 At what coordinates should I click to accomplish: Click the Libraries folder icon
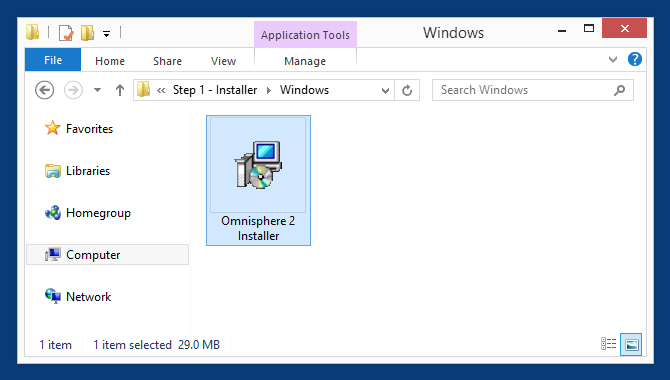point(53,171)
